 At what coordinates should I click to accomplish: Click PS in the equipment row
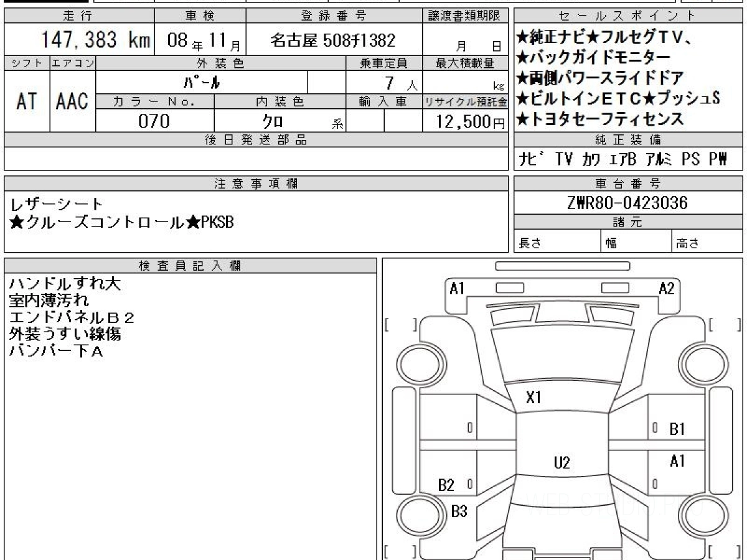690,159
